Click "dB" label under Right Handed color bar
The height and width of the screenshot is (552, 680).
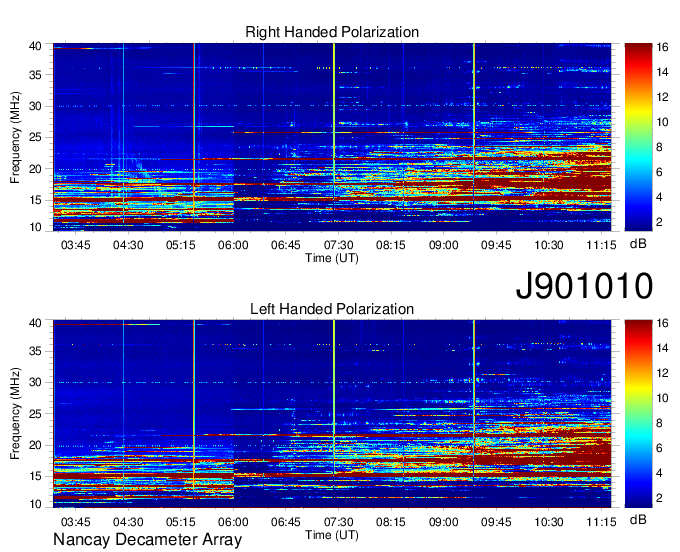638,244
